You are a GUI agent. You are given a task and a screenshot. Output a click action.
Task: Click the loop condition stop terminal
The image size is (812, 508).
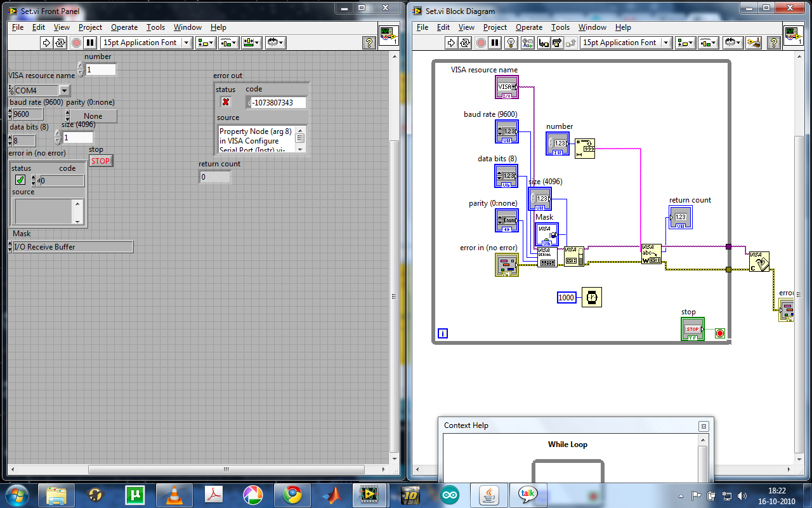pyautogui.click(x=720, y=333)
